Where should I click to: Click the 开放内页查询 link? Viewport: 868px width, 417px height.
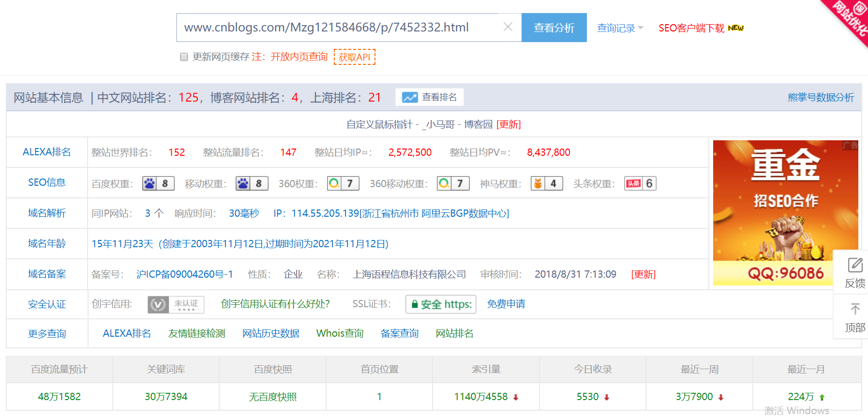coord(299,57)
